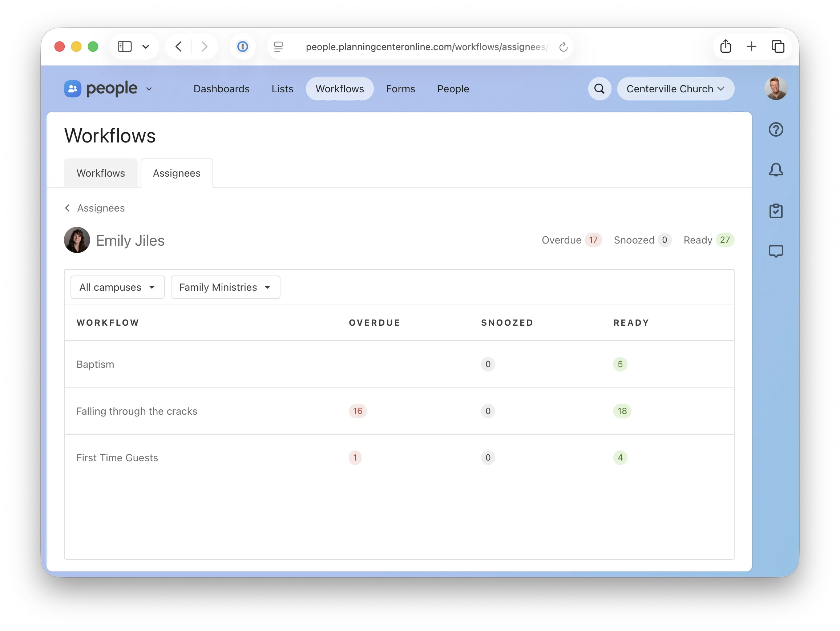Viewport: 840px width, 631px height.
Task: Open the chat message icon
Action: click(x=775, y=251)
